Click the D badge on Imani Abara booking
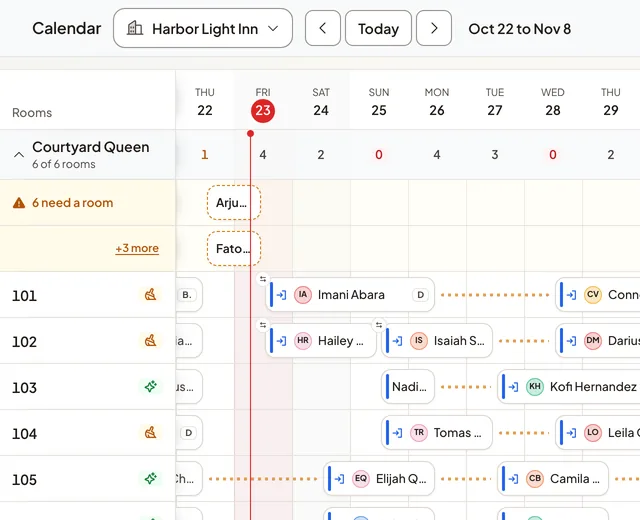 [420, 295]
